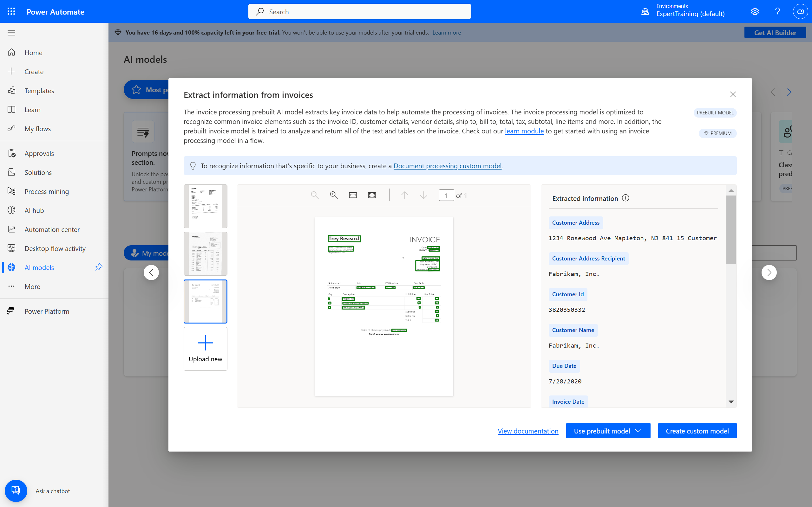Viewport: 812px width, 507px height.
Task: Zoom in on the invoice preview
Action: pyautogui.click(x=333, y=195)
